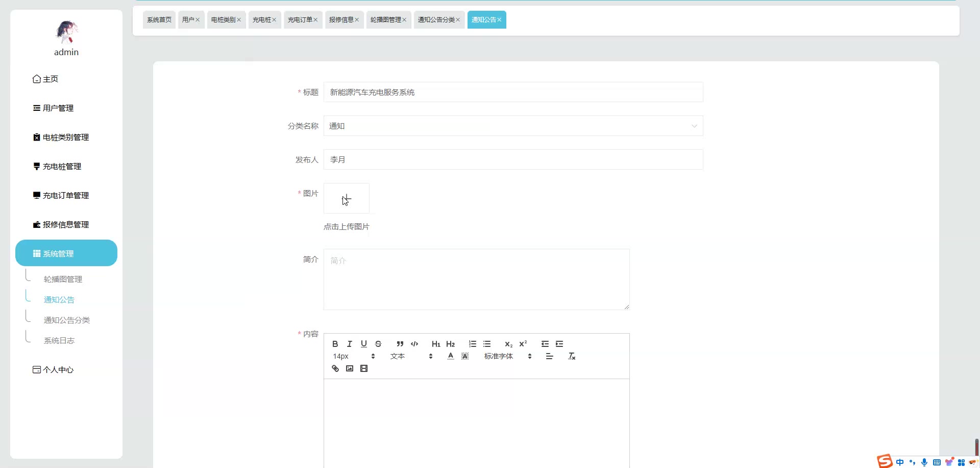The height and width of the screenshot is (468, 980).
Task: Open the 分类名称 dropdown showing 通知
Action: (513, 126)
